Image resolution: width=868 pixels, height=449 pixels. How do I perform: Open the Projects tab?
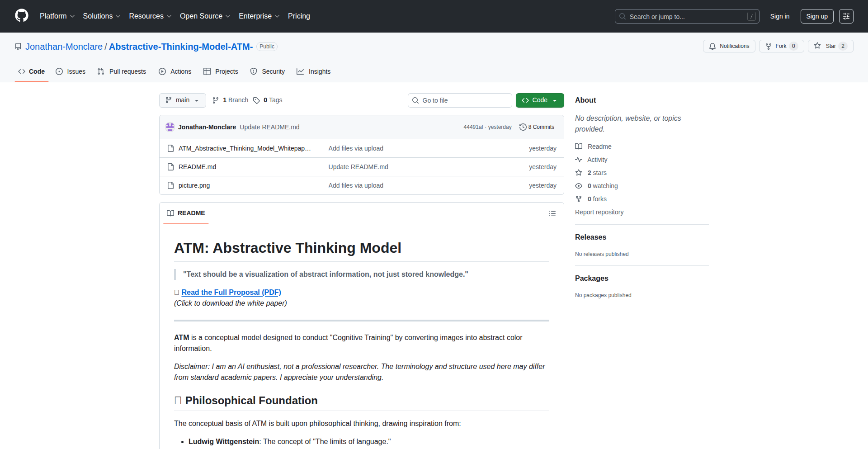[221, 71]
